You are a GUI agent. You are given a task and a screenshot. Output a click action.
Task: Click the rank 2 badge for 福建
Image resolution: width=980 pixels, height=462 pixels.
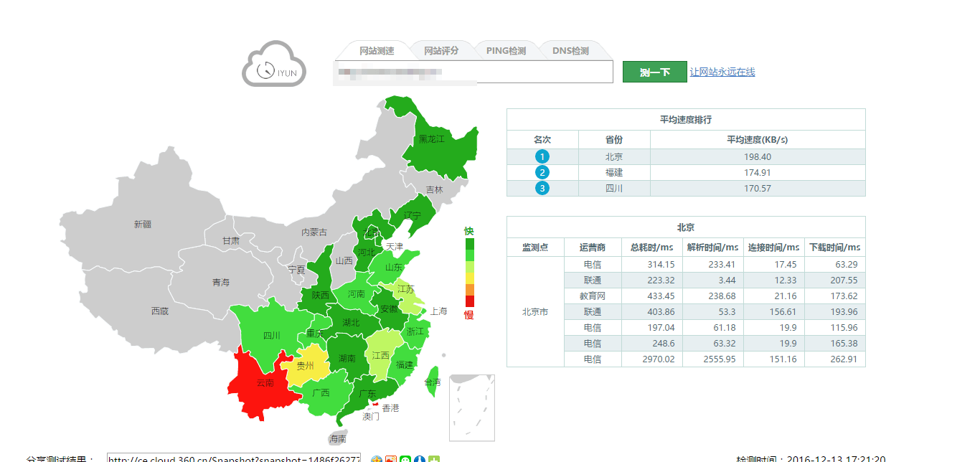click(542, 172)
